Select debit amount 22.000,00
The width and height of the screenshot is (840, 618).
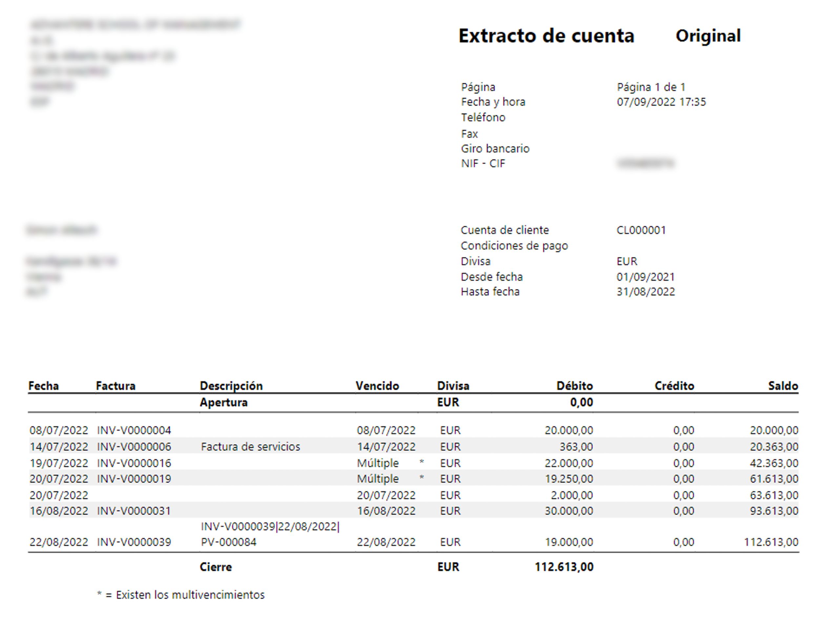click(569, 463)
